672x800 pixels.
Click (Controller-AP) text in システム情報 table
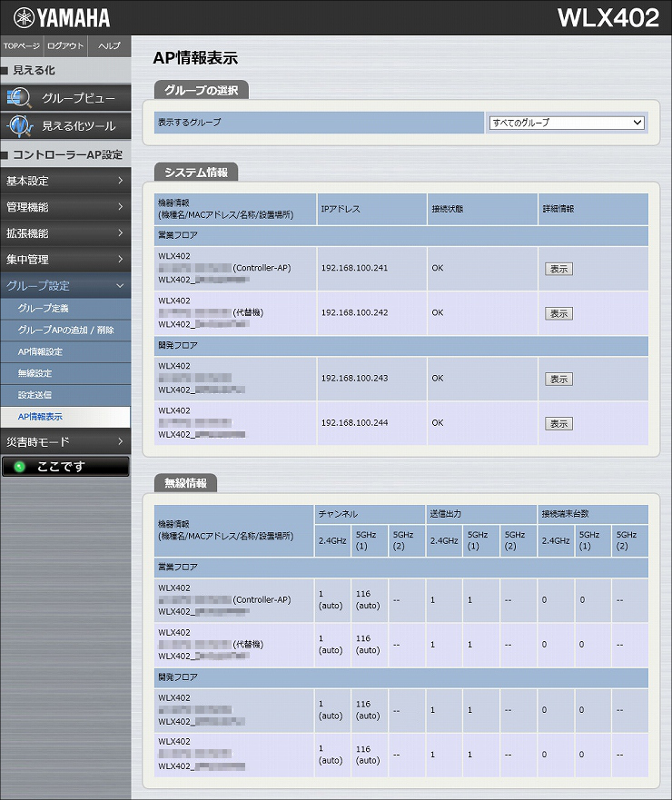[x=262, y=268]
